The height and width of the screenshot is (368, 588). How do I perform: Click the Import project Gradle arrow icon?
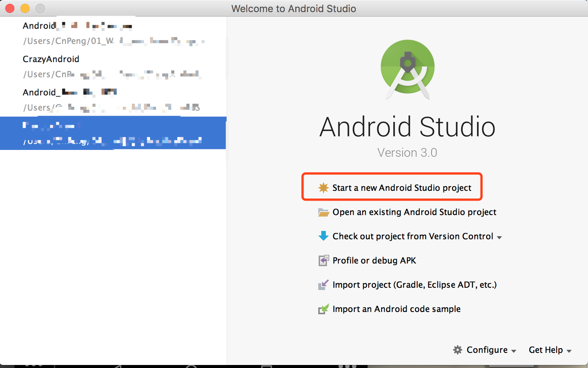324,285
